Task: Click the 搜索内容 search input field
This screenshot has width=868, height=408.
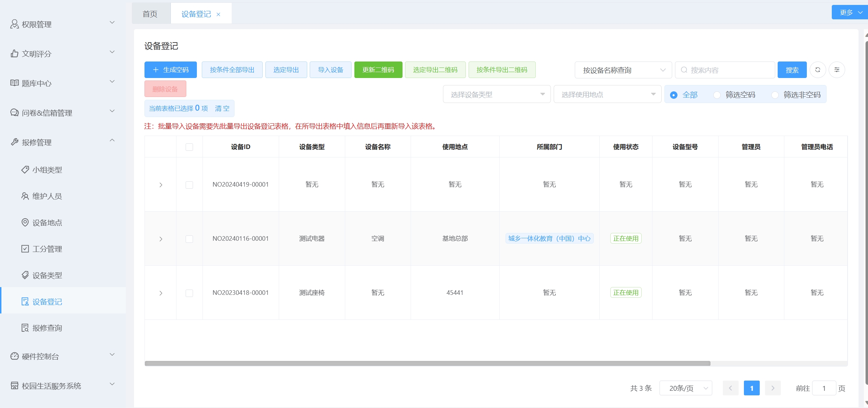Action: [725, 70]
